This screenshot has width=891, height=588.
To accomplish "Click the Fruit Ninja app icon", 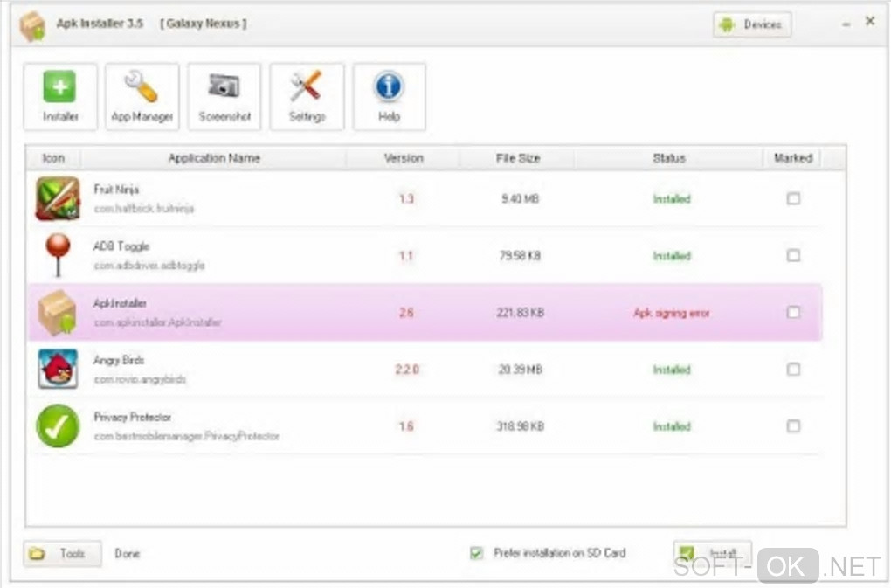I will [x=58, y=198].
